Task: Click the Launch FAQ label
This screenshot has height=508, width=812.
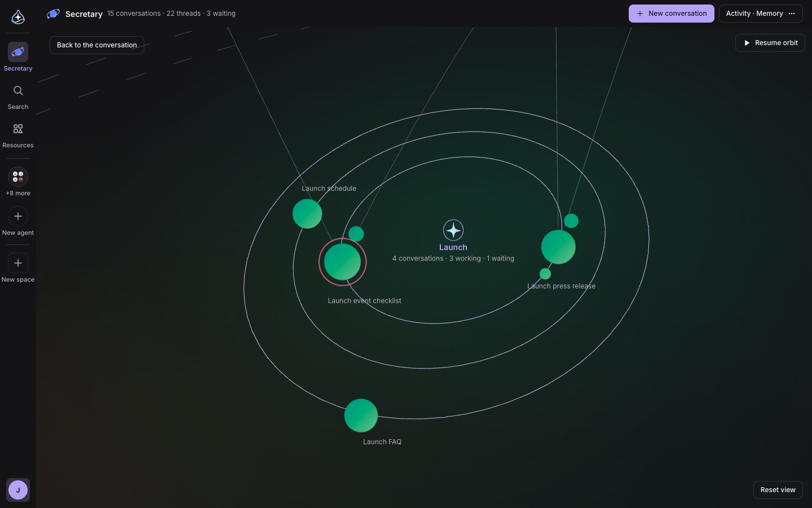Action: click(x=382, y=442)
